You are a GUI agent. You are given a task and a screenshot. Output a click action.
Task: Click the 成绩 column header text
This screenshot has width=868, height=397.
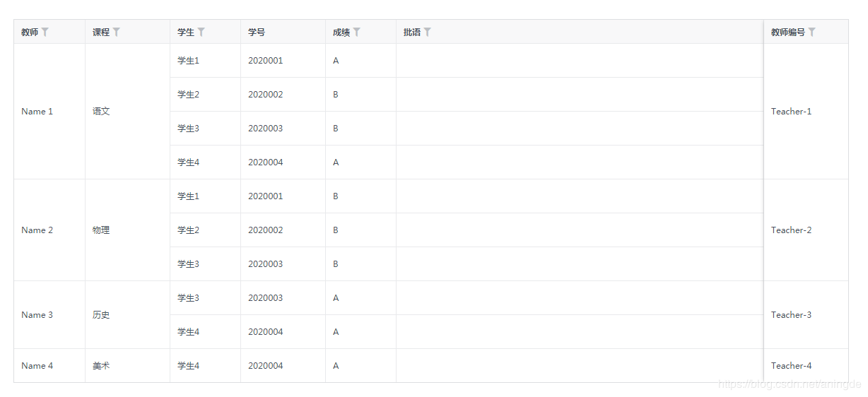point(341,32)
